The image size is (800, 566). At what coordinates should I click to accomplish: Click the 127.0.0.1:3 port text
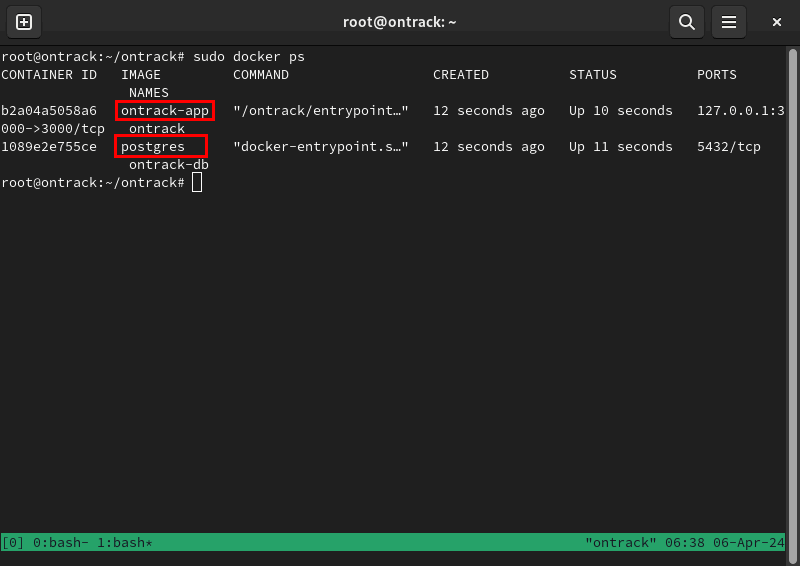point(741,111)
